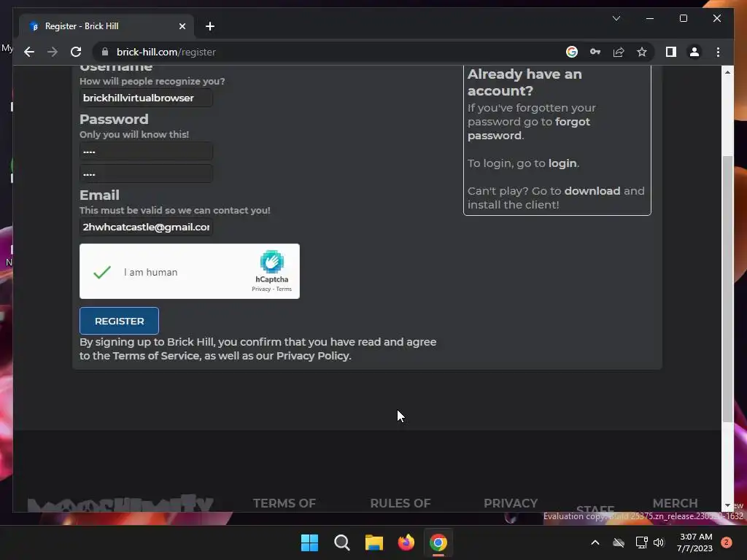Open the clock showing 3:07 AM

694,542
